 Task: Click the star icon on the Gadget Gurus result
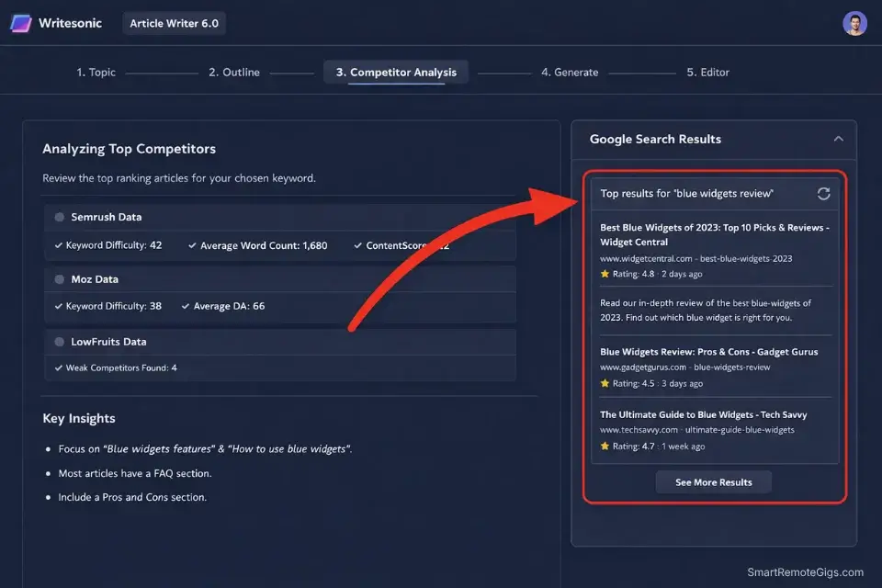[603, 383]
